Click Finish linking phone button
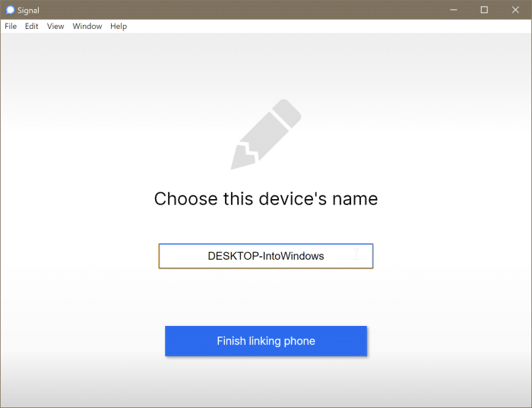Screen dimensions: 532x408 tap(266, 341)
